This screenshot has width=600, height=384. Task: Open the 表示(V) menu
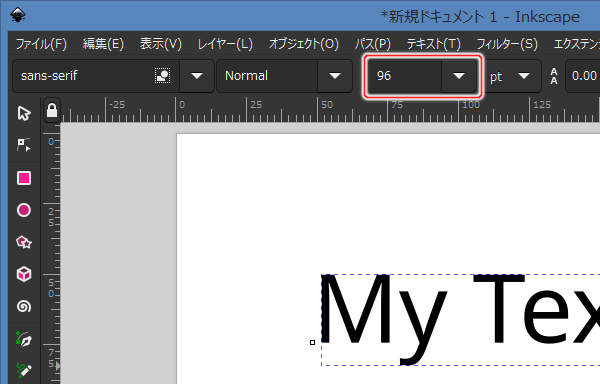tap(161, 44)
